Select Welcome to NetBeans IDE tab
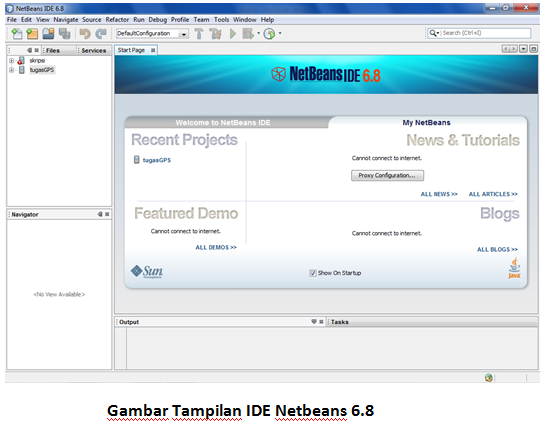545x422 pixels. (223, 122)
